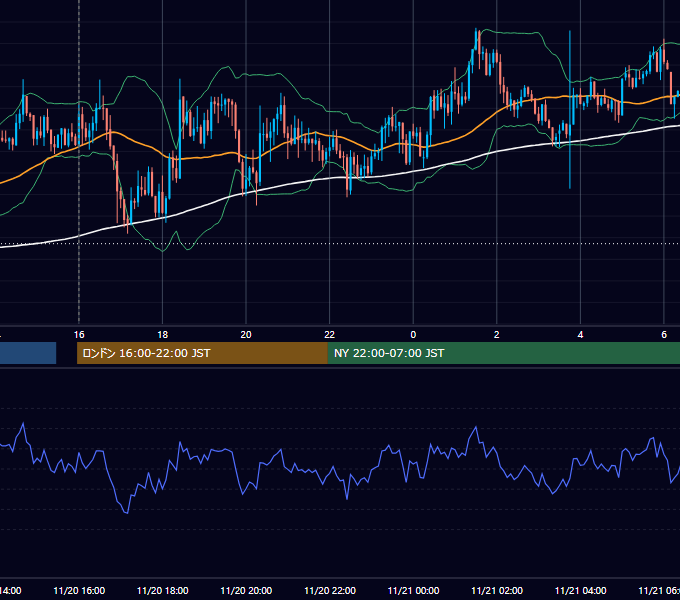The image size is (680, 600).
Task: Click the tall cyan spike candle before 4
Action: tap(570, 110)
